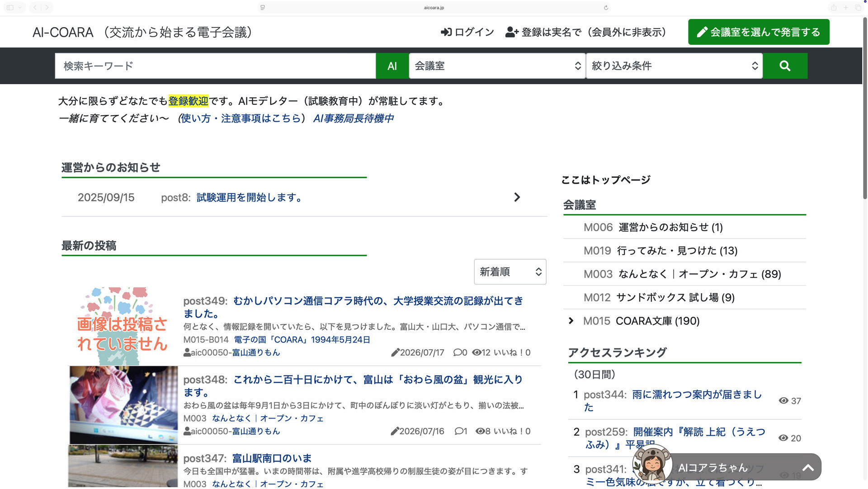Image resolution: width=868 pixels, height=489 pixels.
Task: Click the pencil date icon on post348
Action: 395,432
